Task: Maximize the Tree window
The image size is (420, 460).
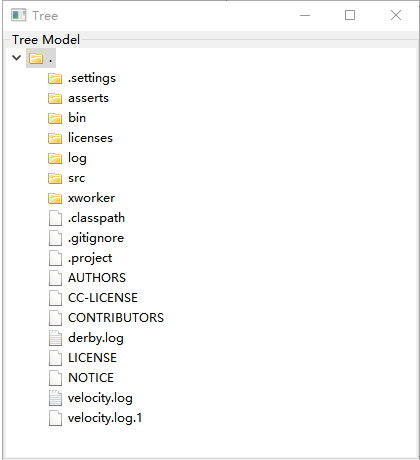Action: (350, 15)
